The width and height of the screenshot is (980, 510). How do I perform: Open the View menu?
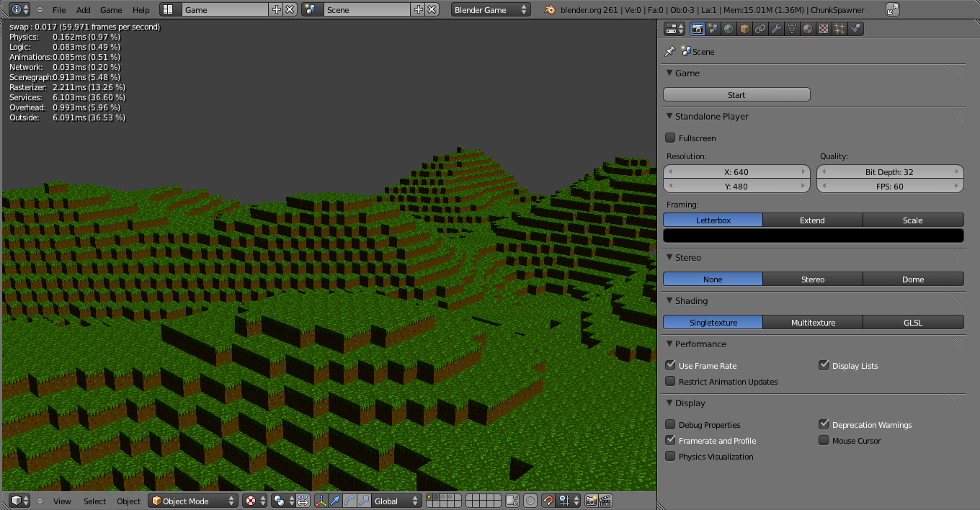click(62, 500)
